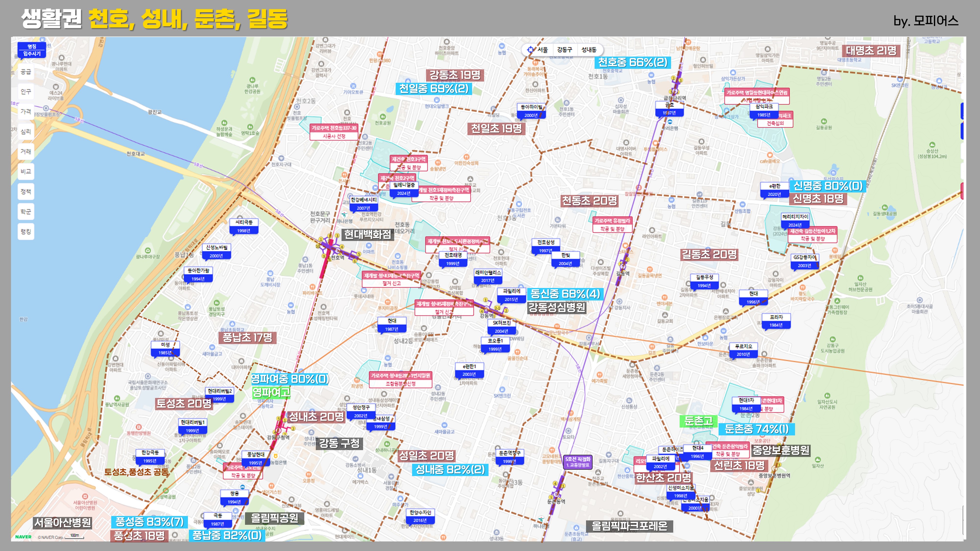Open the 가격 sidebar menu
Screen dimensions: 980x551
click(26, 111)
